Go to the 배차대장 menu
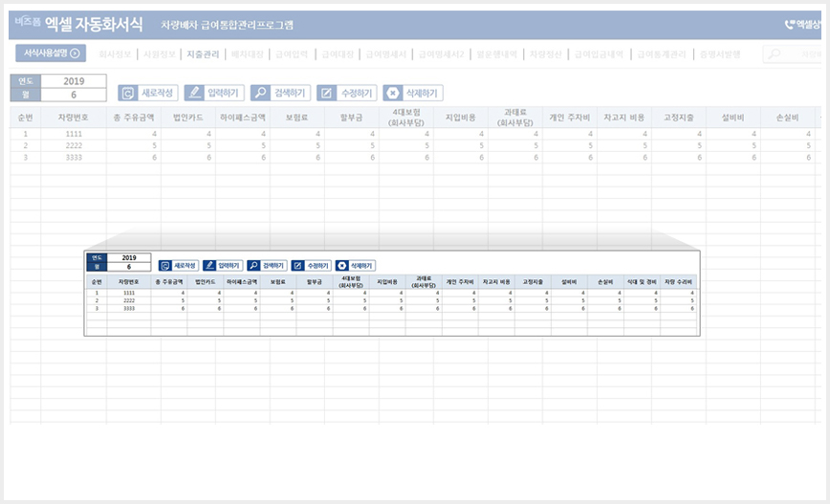 248,54
